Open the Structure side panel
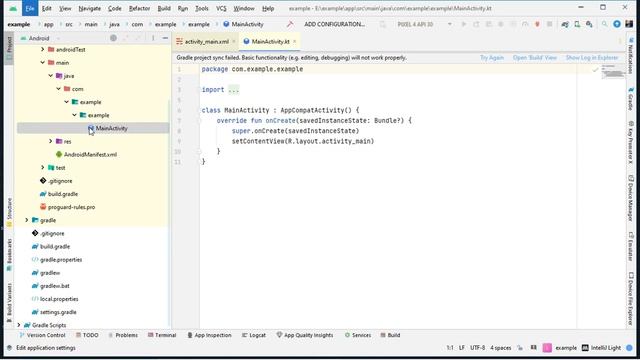This screenshot has height=360, width=640. 9,213
